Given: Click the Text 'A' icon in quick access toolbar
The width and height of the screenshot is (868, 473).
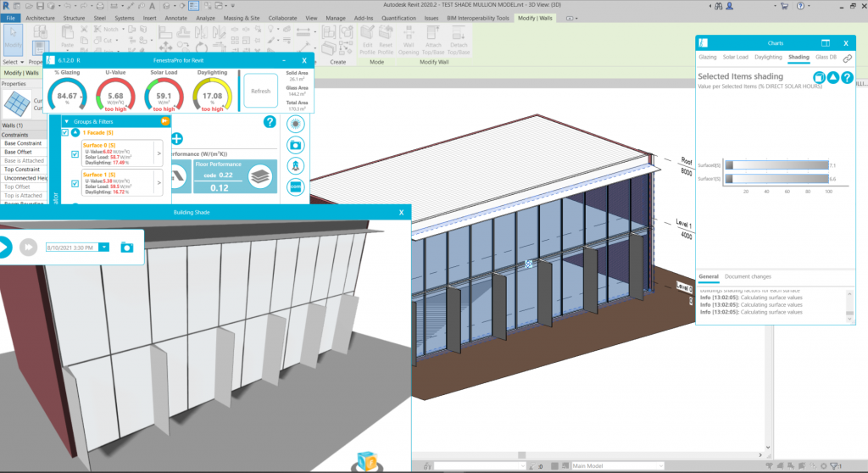Looking at the screenshot, I should [x=153, y=6].
